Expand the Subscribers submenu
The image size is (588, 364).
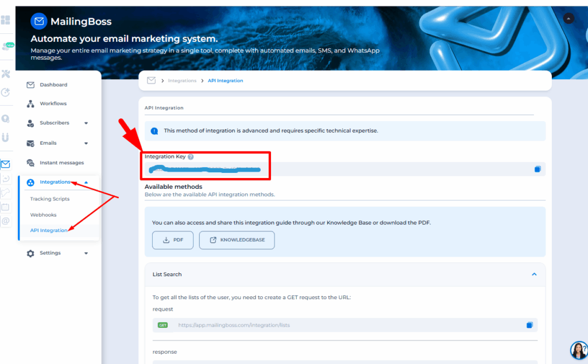[x=86, y=123]
